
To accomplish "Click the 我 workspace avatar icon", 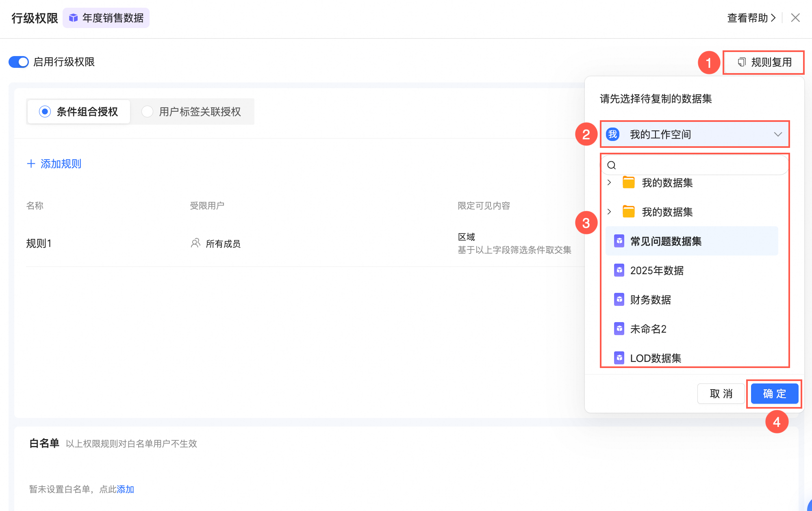I will 612,134.
